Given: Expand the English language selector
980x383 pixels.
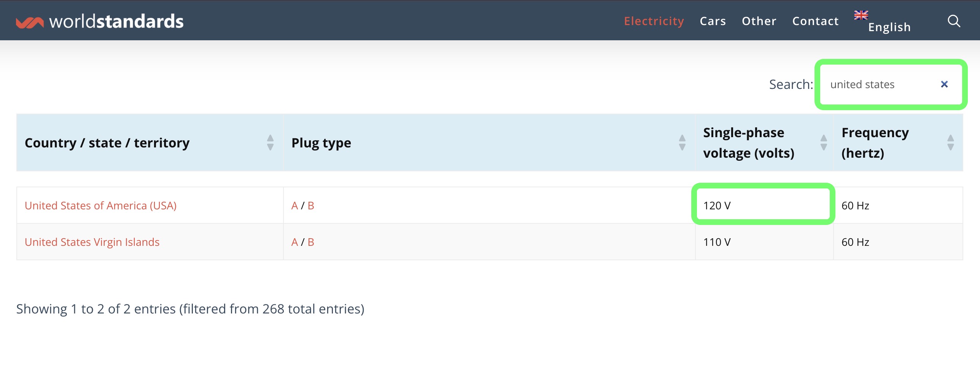Looking at the screenshot, I should tap(889, 27).
